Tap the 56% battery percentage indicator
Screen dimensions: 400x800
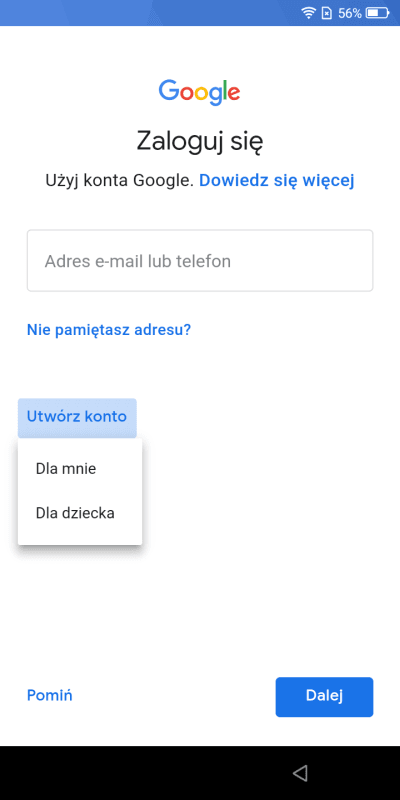coord(349,13)
